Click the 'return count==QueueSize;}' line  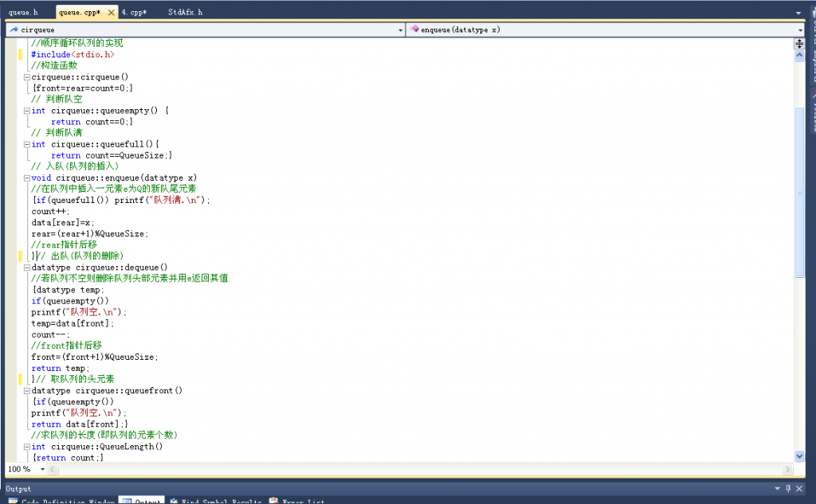(112, 155)
